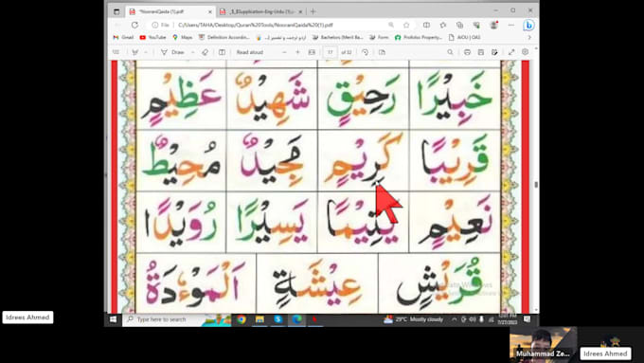Open the Windows Start menu
The width and height of the screenshot is (644, 363).
[114, 319]
